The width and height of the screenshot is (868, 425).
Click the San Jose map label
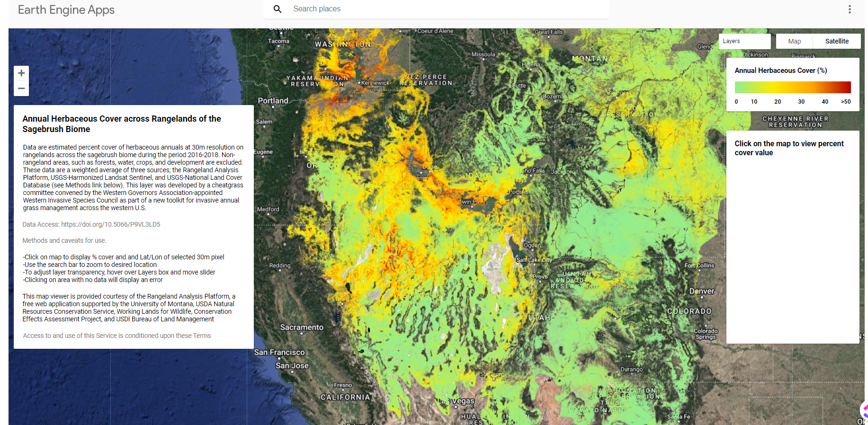tap(292, 366)
